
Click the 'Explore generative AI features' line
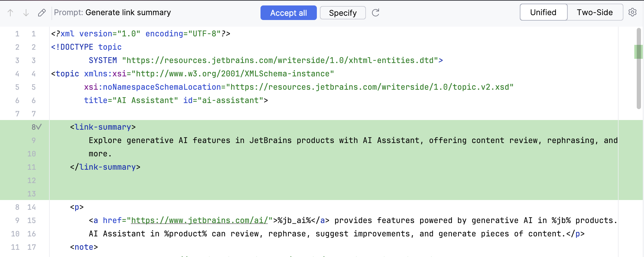353,140
